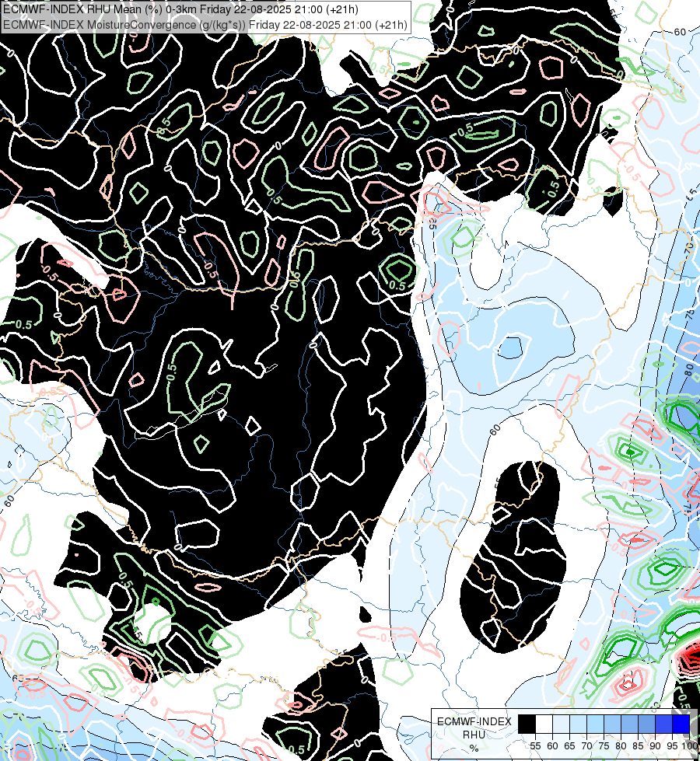Click the 65–70% legend color swatch
The image size is (700, 761).
point(578,724)
